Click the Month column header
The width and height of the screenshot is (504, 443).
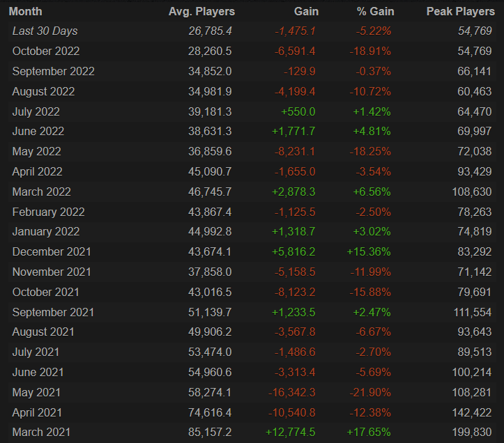[25, 12]
